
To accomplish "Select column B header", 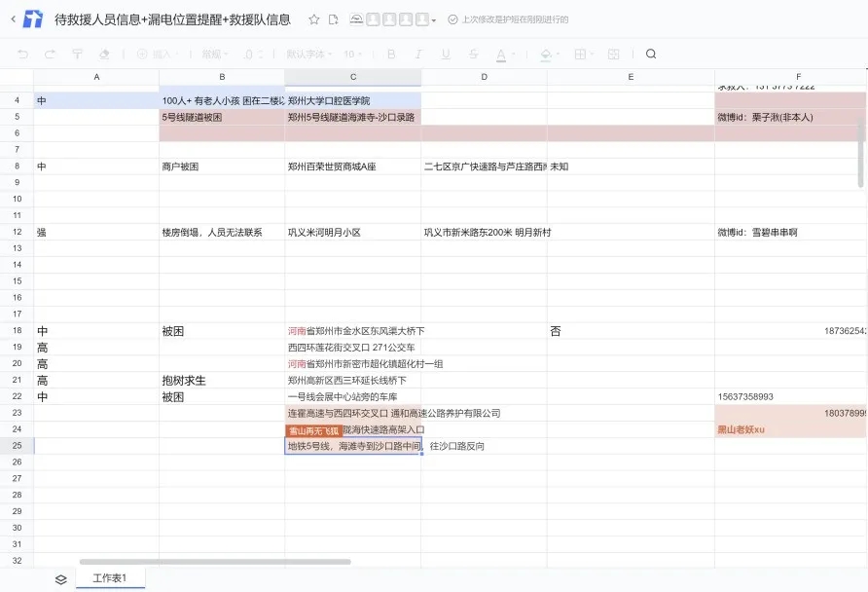I will click(x=222, y=77).
